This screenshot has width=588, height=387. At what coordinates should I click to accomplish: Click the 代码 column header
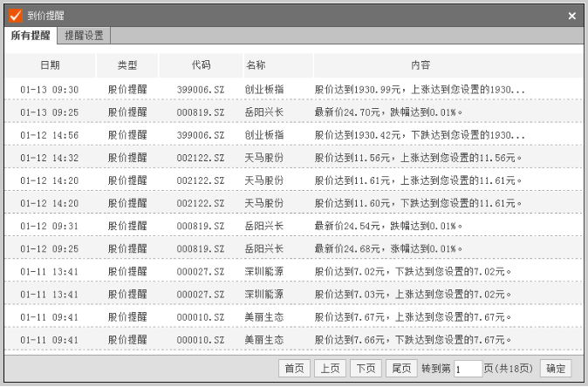(201, 65)
